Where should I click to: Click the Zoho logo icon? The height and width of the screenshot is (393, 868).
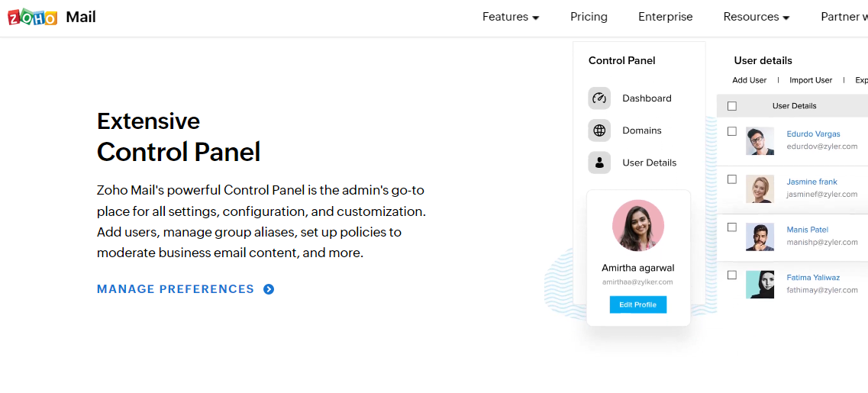coord(33,17)
